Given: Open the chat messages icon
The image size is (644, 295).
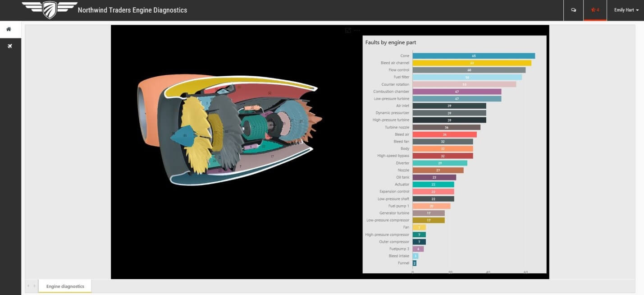Looking at the screenshot, I should point(573,10).
